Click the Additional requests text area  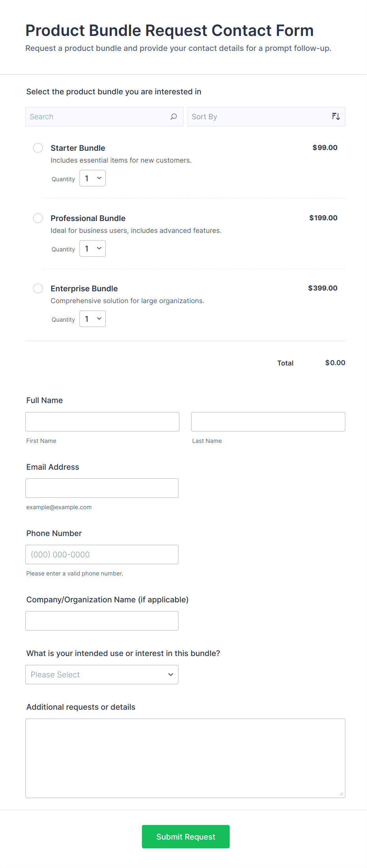pyautogui.click(x=185, y=758)
